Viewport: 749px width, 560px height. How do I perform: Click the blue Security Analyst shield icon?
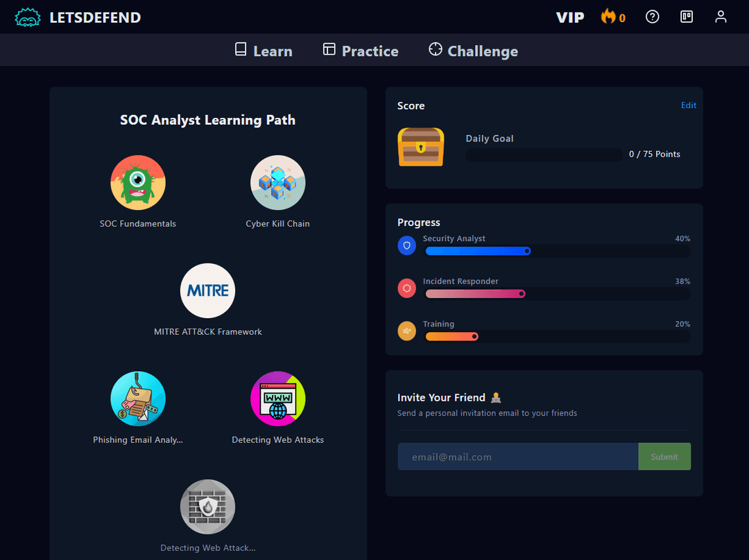tap(406, 245)
